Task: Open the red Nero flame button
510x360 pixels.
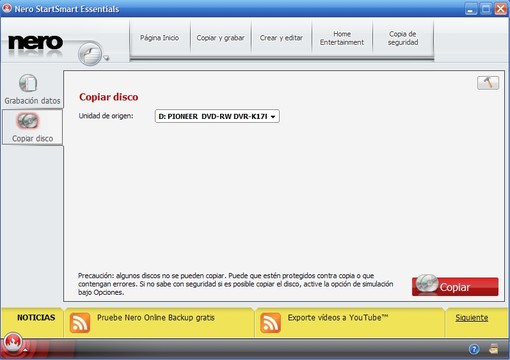Action: pos(13,342)
